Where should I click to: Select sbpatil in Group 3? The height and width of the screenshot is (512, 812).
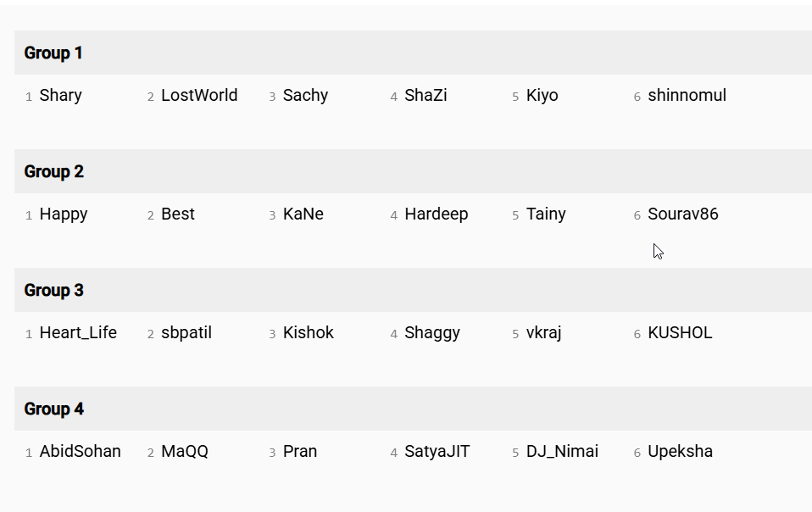coord(186,333)
